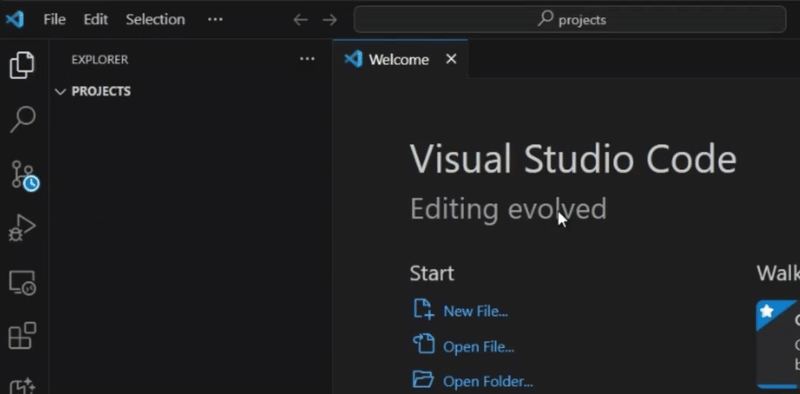This screenshot has width=800, height=394.
Task: Open the Extensions view
Action: pyautogui.click(x=22, y=336)
